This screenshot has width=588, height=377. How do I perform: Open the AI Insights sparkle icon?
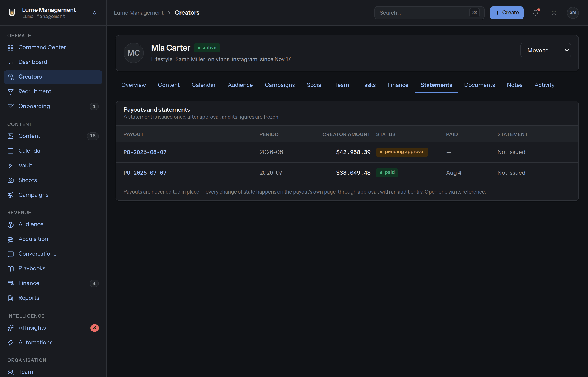[x=11, y=328]
